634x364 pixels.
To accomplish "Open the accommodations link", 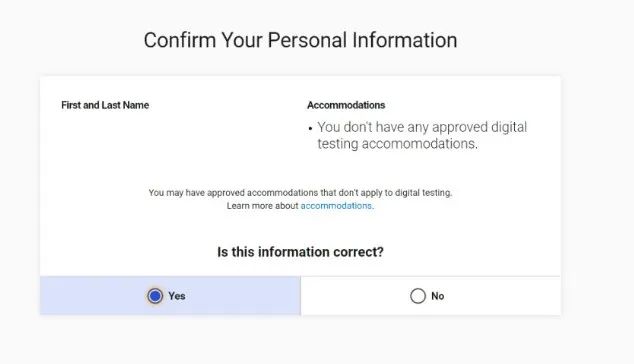I will [336, 206].
